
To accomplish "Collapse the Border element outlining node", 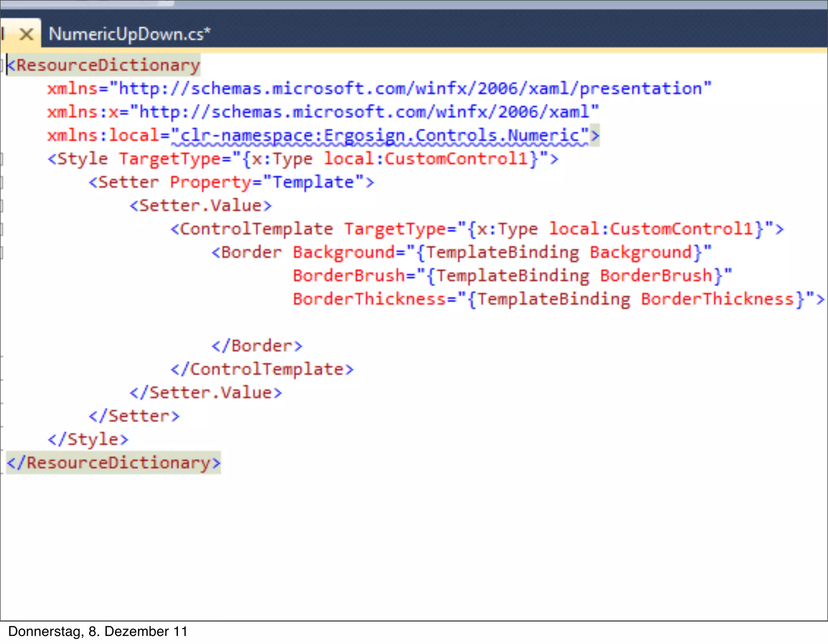I will [x=2, y=253].
